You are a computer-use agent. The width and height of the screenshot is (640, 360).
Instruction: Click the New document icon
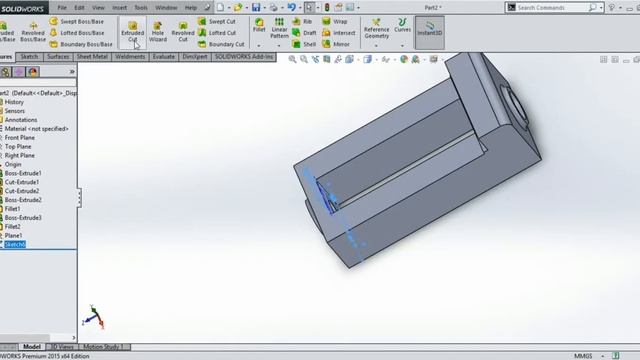coord(220,7)
